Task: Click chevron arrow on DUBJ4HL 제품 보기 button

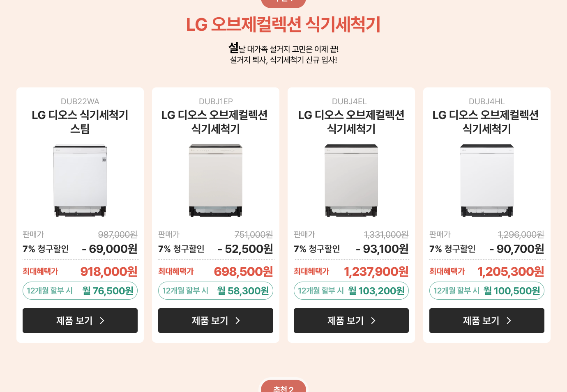Action: tap(509, 321)
